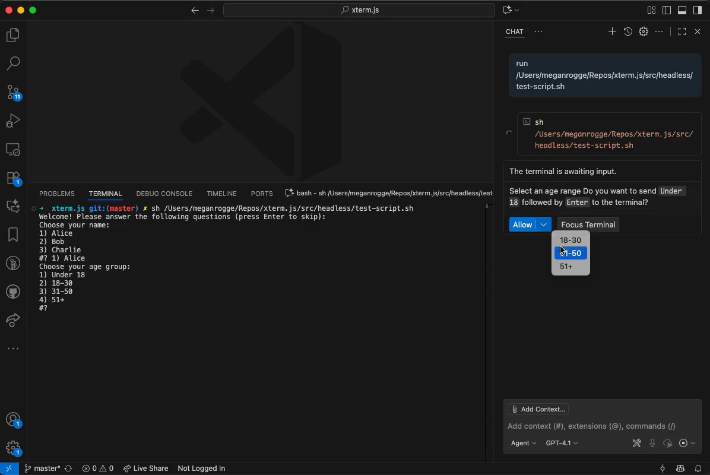Viewport: 710px width, 475px height.
Task: Click the remote window indicator in status bar
Action: pos(9,468)
